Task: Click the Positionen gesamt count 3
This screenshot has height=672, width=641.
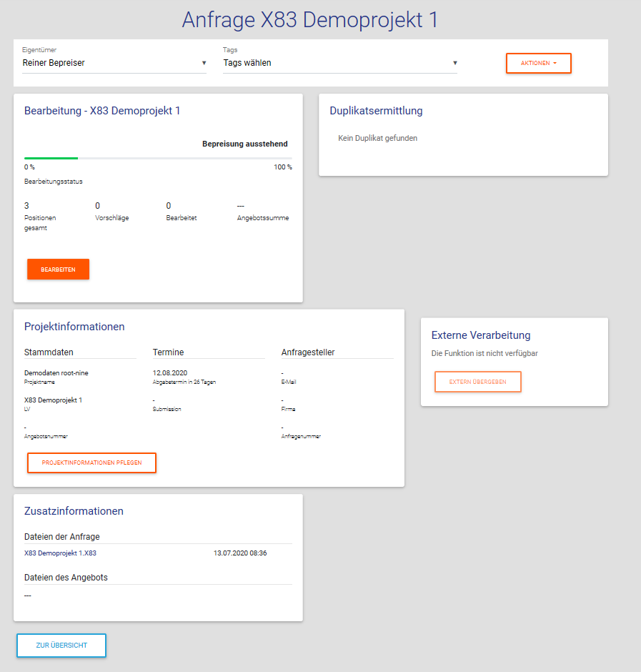Action: [x=26, y=206]
